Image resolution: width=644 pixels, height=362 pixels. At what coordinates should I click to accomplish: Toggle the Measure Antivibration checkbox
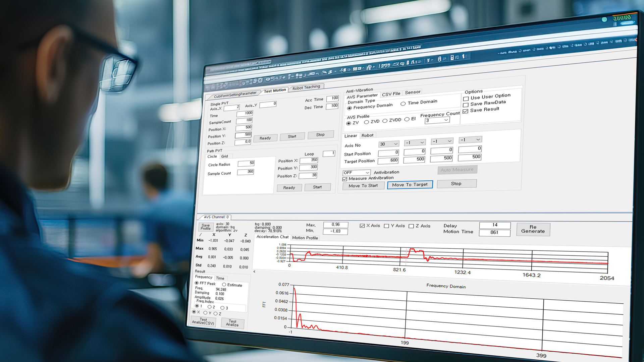(345, 179)
